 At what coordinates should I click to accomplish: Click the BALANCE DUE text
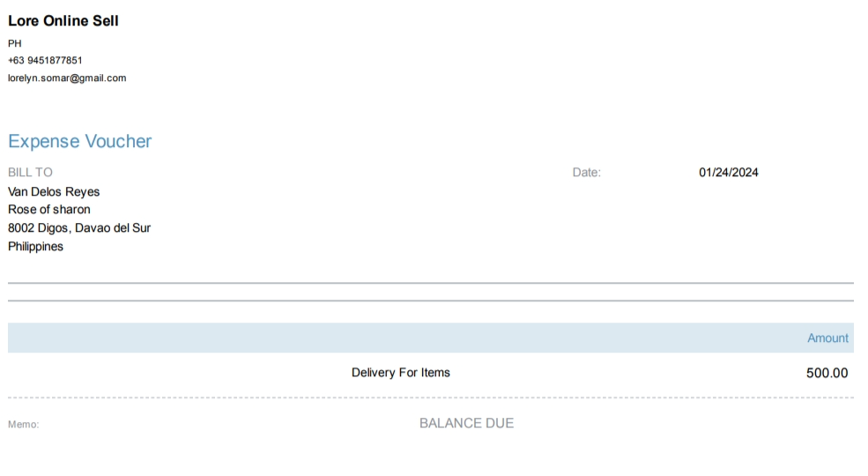[466, 423]
